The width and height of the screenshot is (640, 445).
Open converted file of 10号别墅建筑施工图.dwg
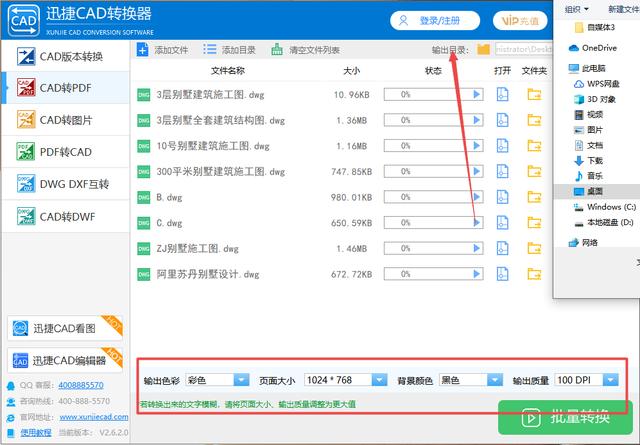tap(502, 146)
